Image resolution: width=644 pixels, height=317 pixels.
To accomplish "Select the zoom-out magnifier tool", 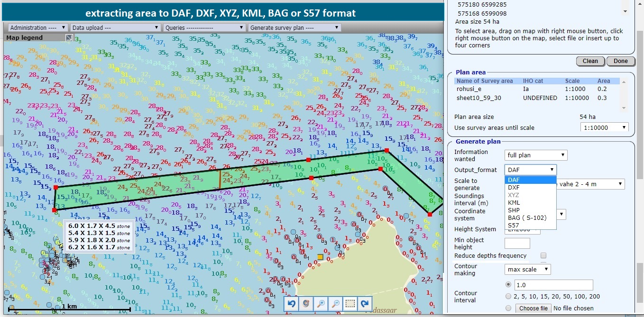I will 335,304.
